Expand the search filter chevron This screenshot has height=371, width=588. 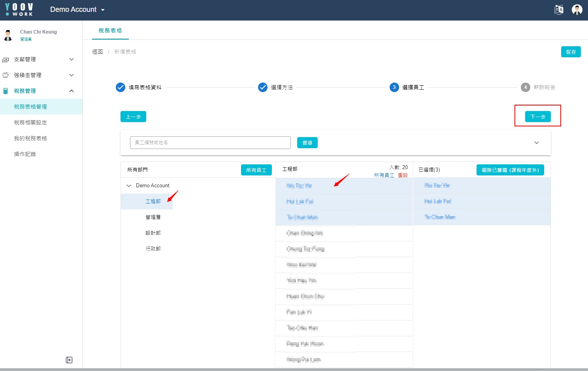[x=536, y=143]
